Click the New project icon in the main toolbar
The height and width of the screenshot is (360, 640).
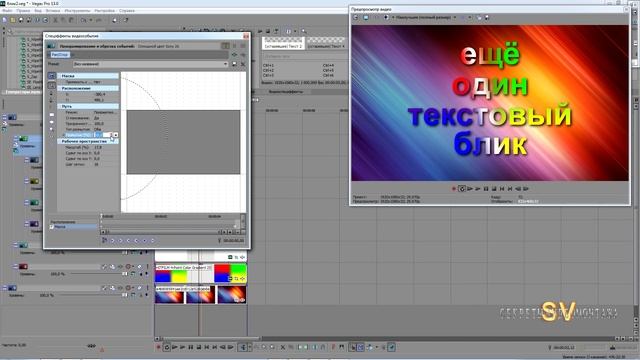click(x=5, y=20)
